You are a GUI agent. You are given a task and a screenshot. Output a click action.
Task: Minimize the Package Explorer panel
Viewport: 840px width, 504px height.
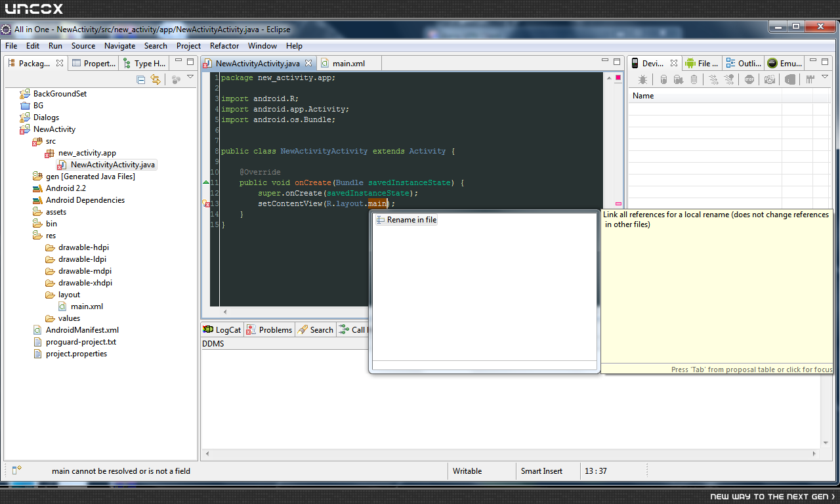click(x=178, y=61)
